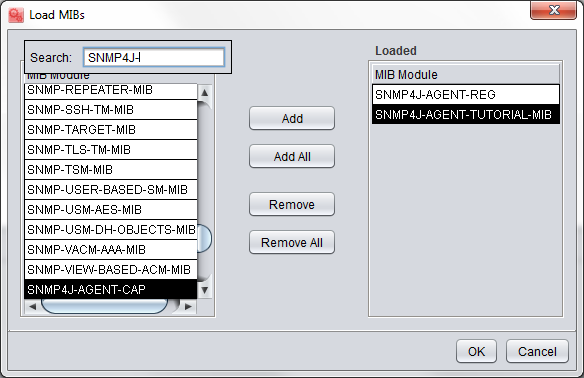
Task: Click the horizontal scrollbar right arrow
Action: (188, 306)
